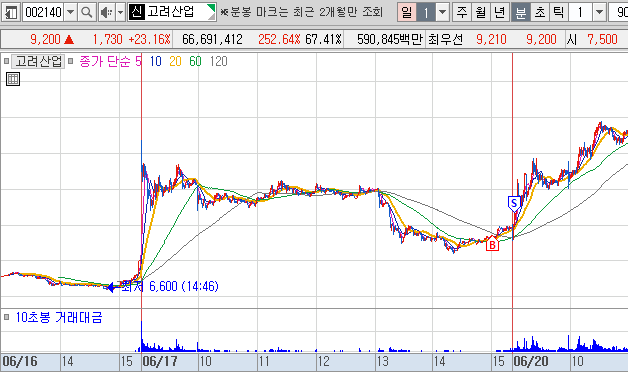
Task: Click the 10초봉 거래대금 volume label
Action: [59, 317]
